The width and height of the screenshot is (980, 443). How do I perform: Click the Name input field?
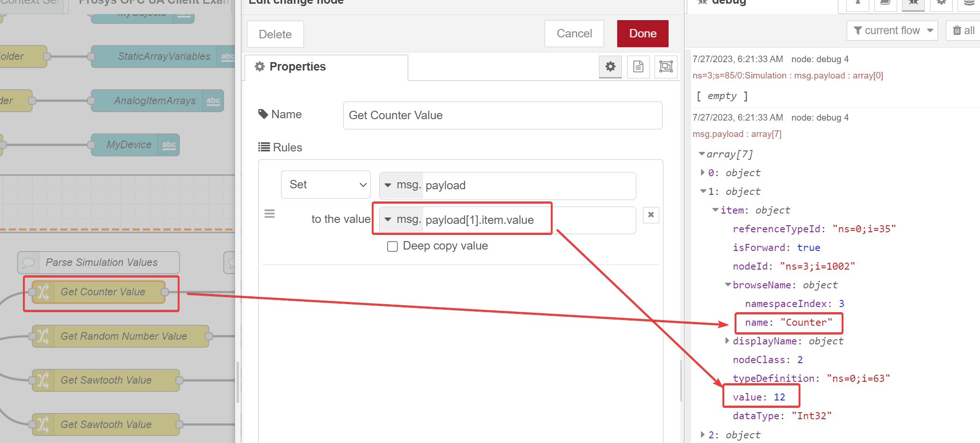(x=502, y=115)
